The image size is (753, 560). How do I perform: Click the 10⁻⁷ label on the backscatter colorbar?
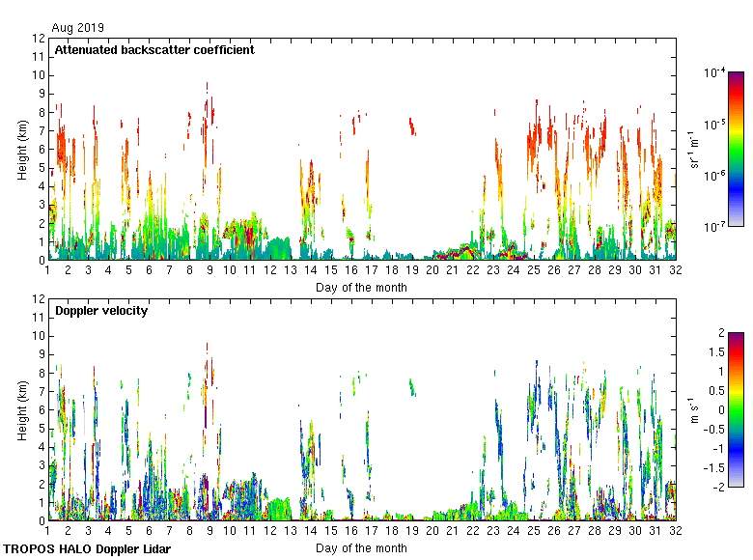(x=714, y=227)
